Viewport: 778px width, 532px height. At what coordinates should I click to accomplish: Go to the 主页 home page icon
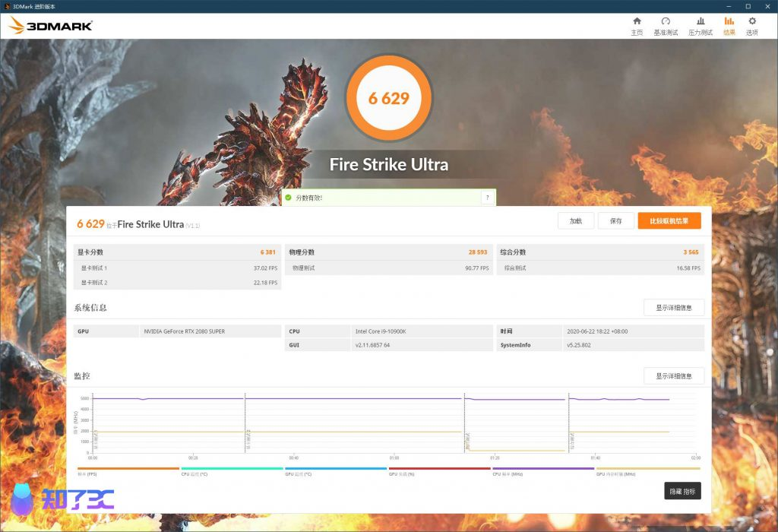[637, 21]
